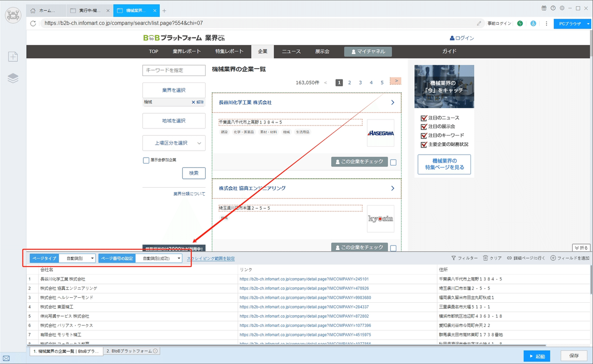Click previous page arrow in pagination
The image size is (593, 364).
pyautogui.click(x=325, y=82)
